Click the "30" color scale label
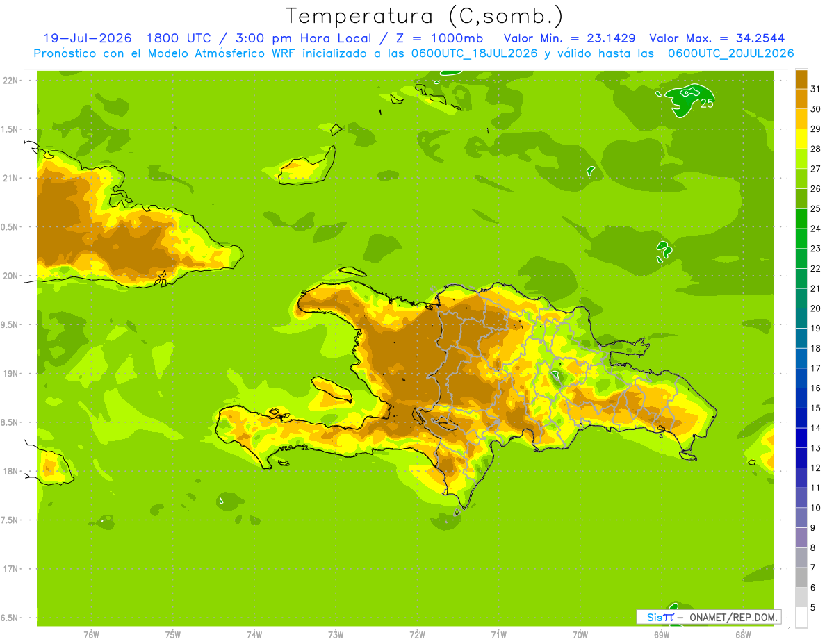Screen dimensions: 834x644 816,109
